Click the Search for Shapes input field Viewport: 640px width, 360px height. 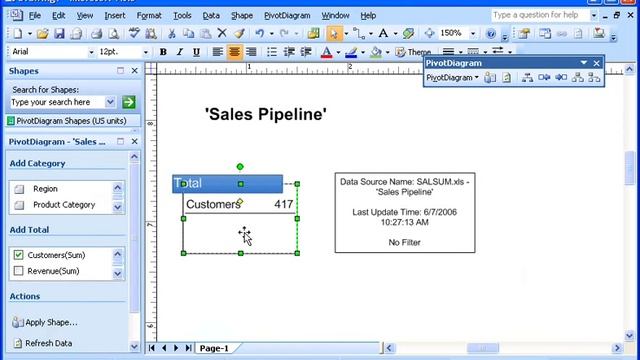(57, 102)
